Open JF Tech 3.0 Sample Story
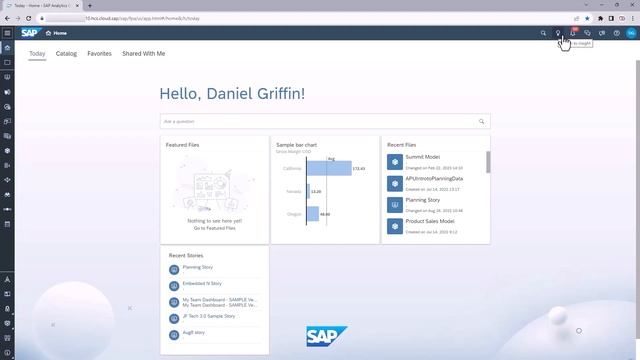Viewport: 640px width, 360px height. pos(209,316)
